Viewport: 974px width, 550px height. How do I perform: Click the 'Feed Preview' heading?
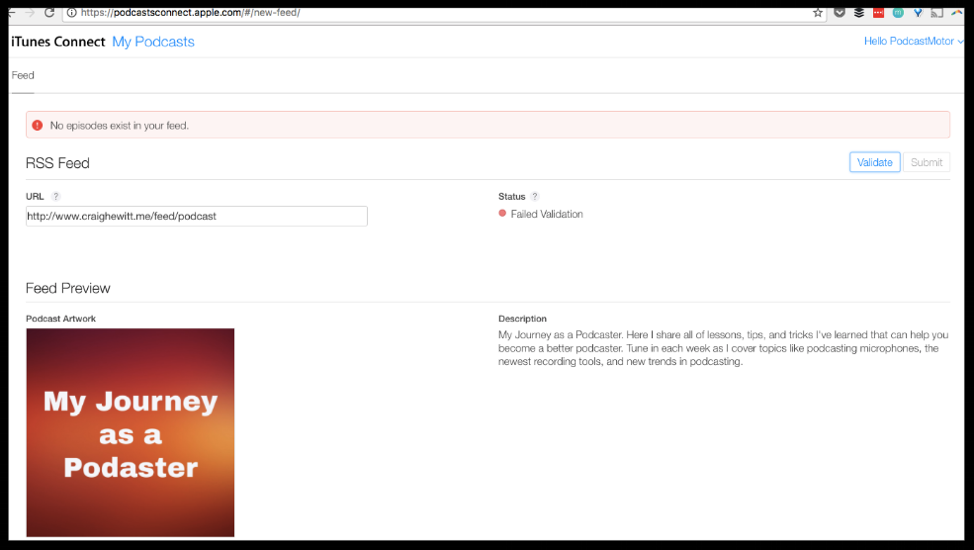68,288
